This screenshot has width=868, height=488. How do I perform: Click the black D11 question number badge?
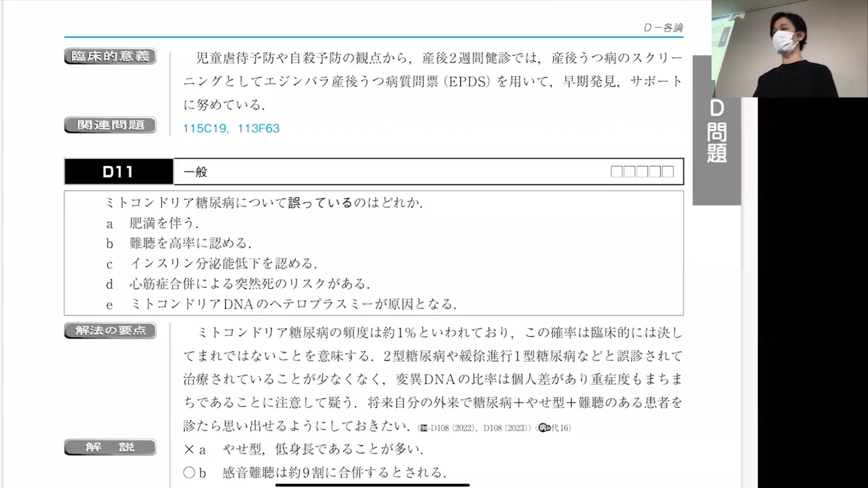click(118, 172)
